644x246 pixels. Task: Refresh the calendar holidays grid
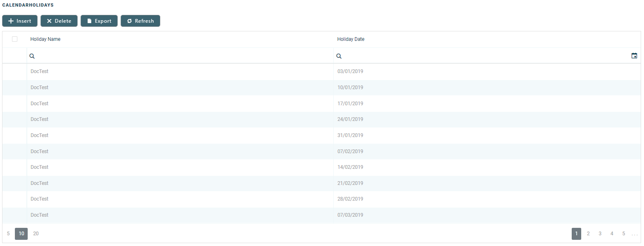pos(140,21)
